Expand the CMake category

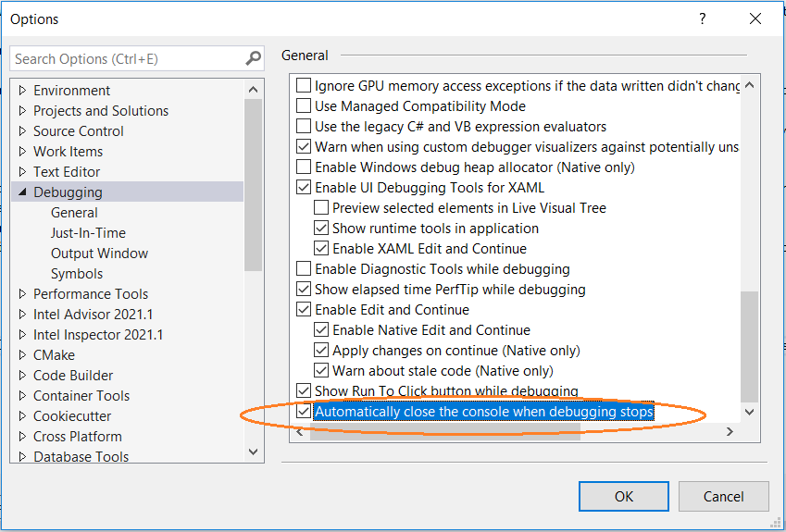[x=22, y=354]
